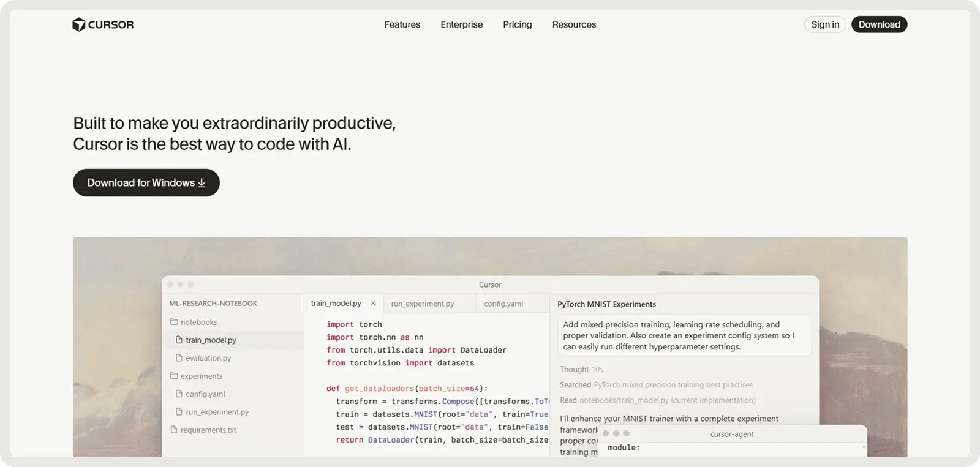Expand the Thought 10s section

[x=581, y=370]
